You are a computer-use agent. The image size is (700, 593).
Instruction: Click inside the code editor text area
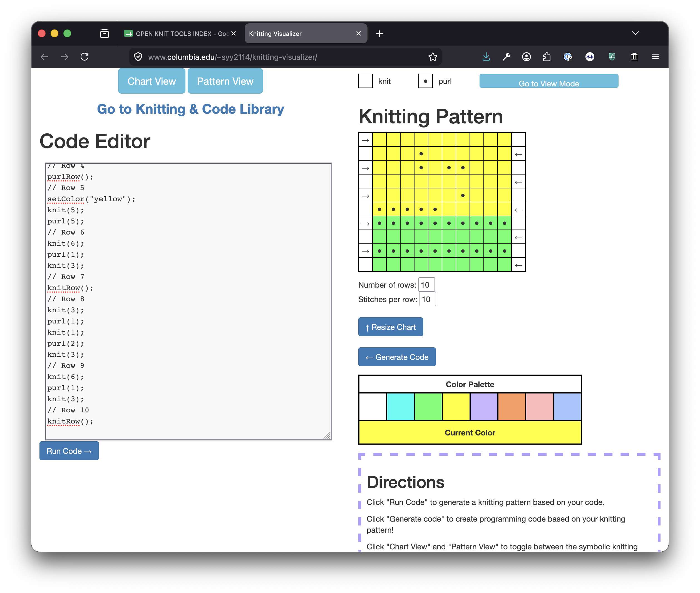[188, 301]
